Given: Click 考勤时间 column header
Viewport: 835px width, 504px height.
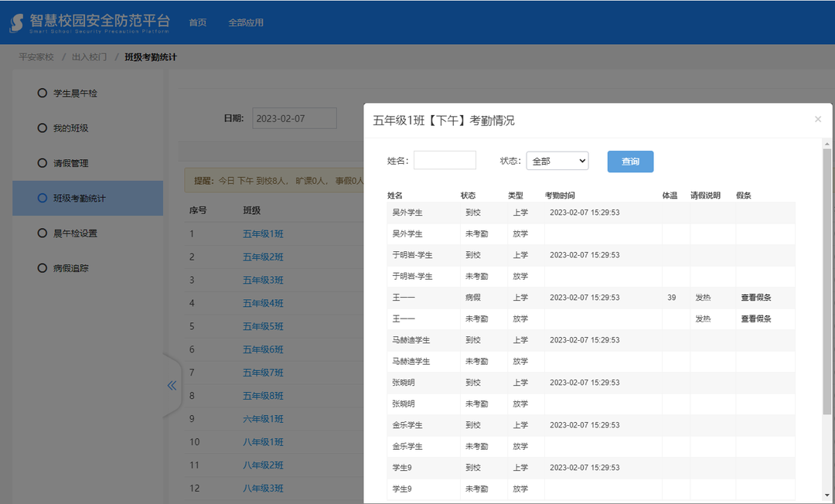Looking at the screenshot, I should 560,196.
